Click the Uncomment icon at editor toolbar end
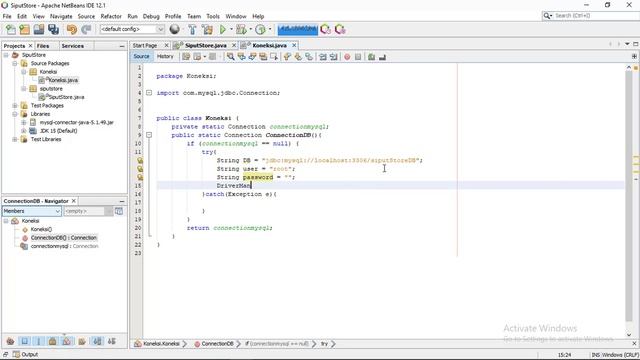 tap(382, 57)
